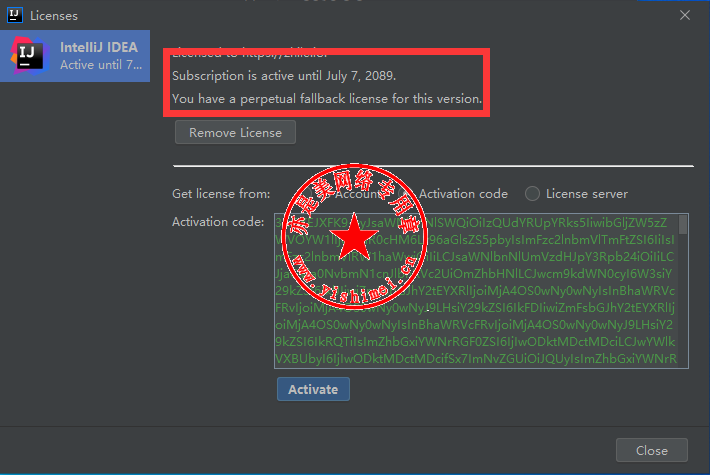Select IntelliJ IDEA product in license list
The image size is (710, 475).
[75, 56]
